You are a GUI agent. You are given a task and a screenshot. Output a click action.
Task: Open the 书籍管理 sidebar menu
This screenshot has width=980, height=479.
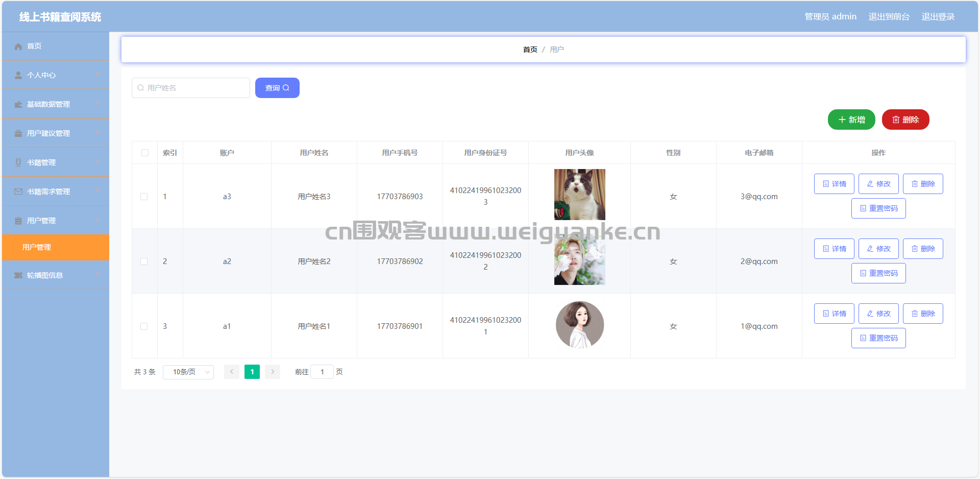(x=56, y=163)
